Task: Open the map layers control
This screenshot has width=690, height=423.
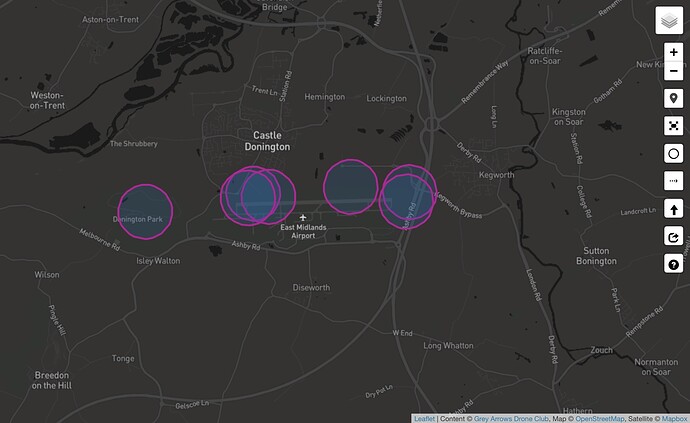Action: click(x=669, y=21)
